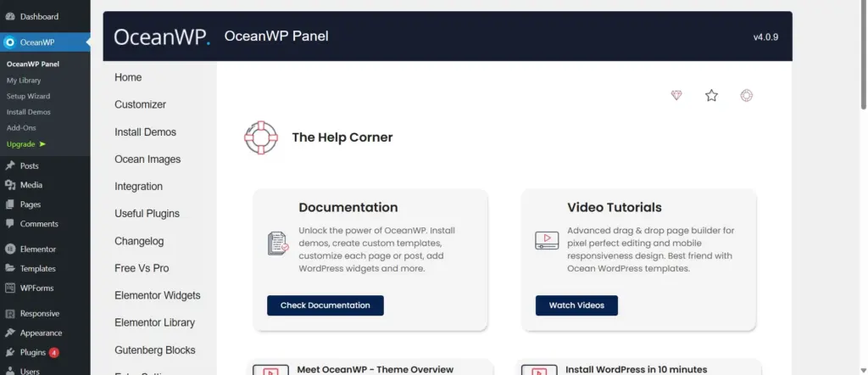Click the page vertical scrollbar thumb
Screen dimensions: 868x375
[862, 55]
